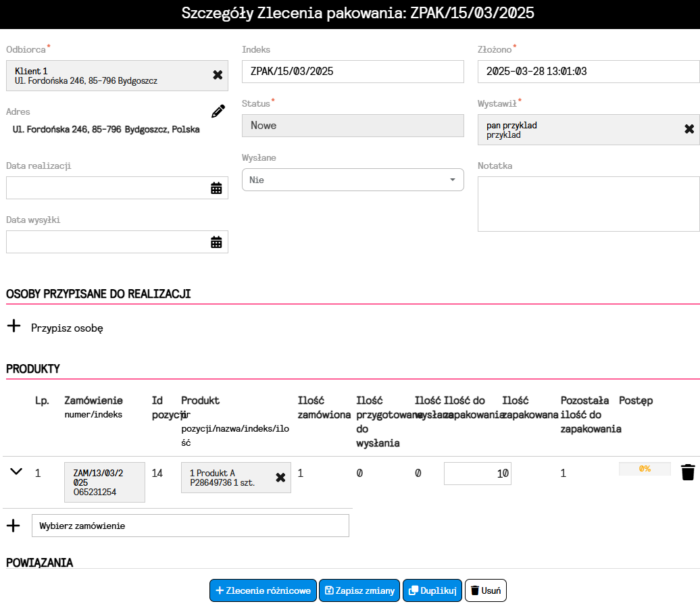Click the 0% progress bar

click(645, 469)
